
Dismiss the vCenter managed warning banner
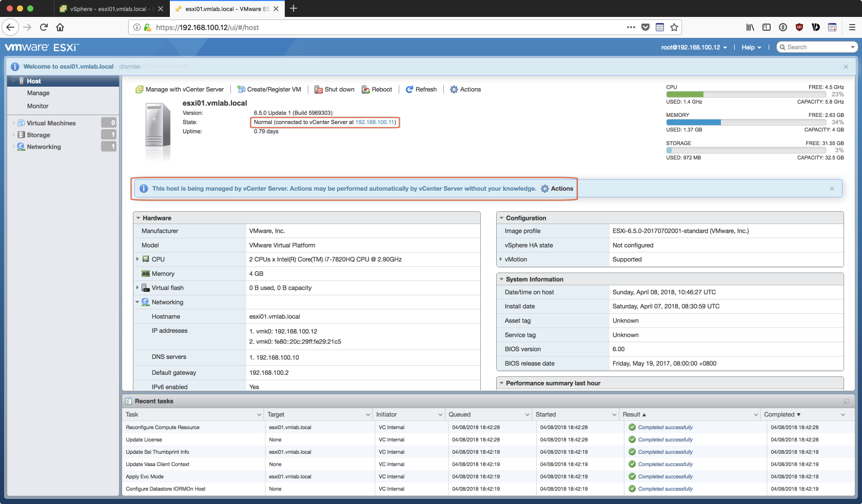tap(832, 189)
